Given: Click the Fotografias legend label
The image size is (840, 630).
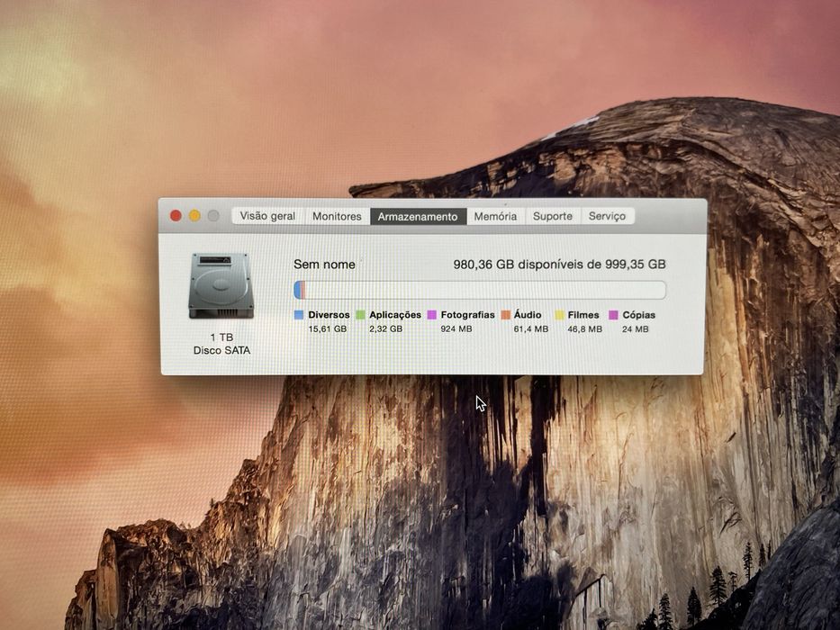Looking at the screenshot, I should (467, 315).
